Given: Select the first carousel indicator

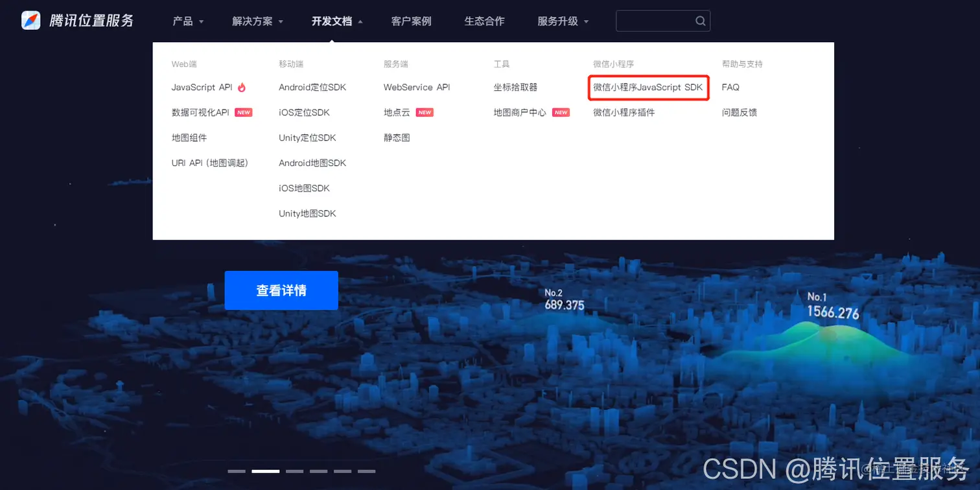Looking at the screenshot, I should pyautogui.click(x=237, y=471).
